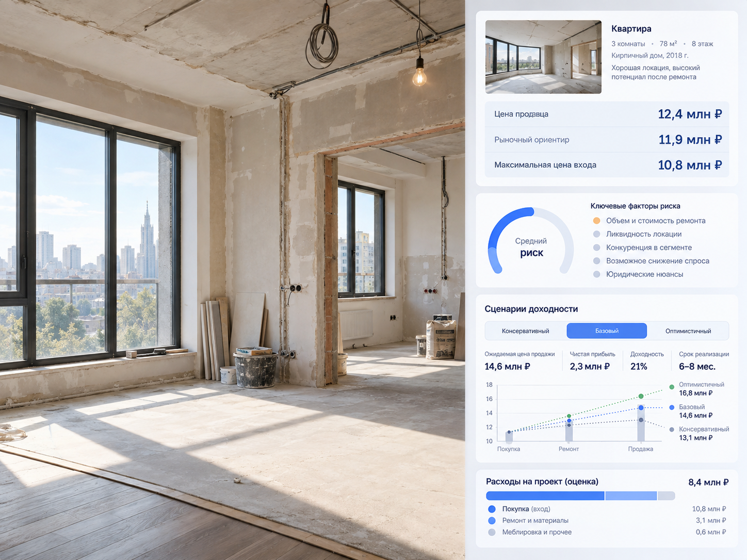Image resolution: width=747 pixels, height=560 pixels.
Task: Click the gray dot beside Меблировка и прочее
Action: point(492,532)
